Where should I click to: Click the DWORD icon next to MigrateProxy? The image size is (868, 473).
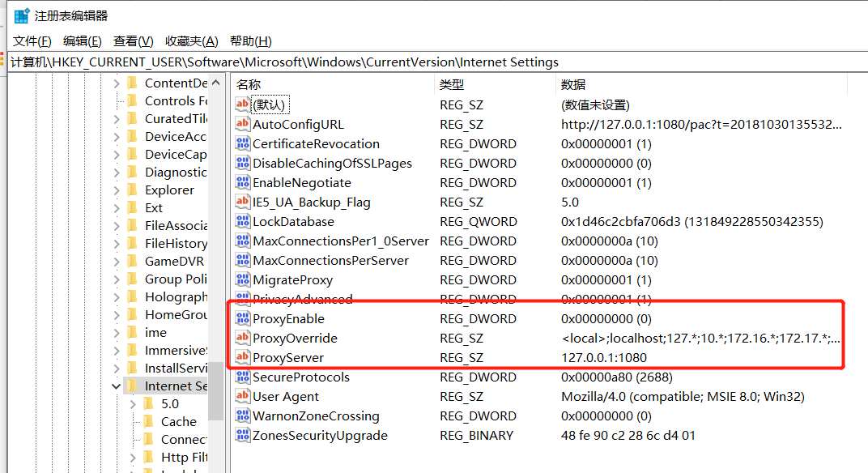click(x=243, y=279)
